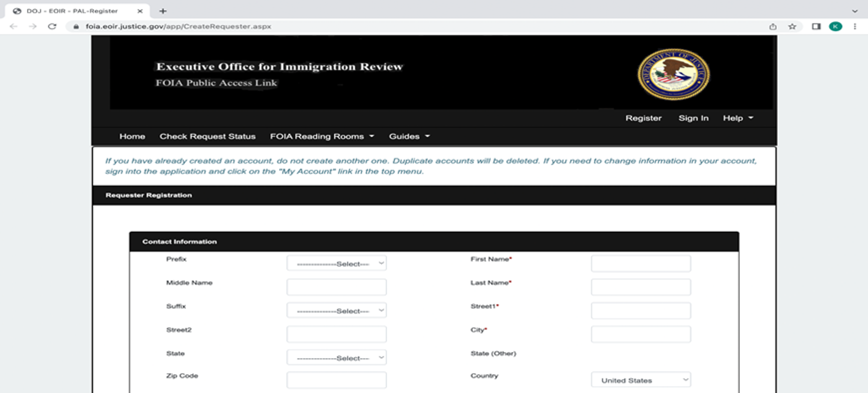Open Chrome three-dot menu

(x=855, y=26)
